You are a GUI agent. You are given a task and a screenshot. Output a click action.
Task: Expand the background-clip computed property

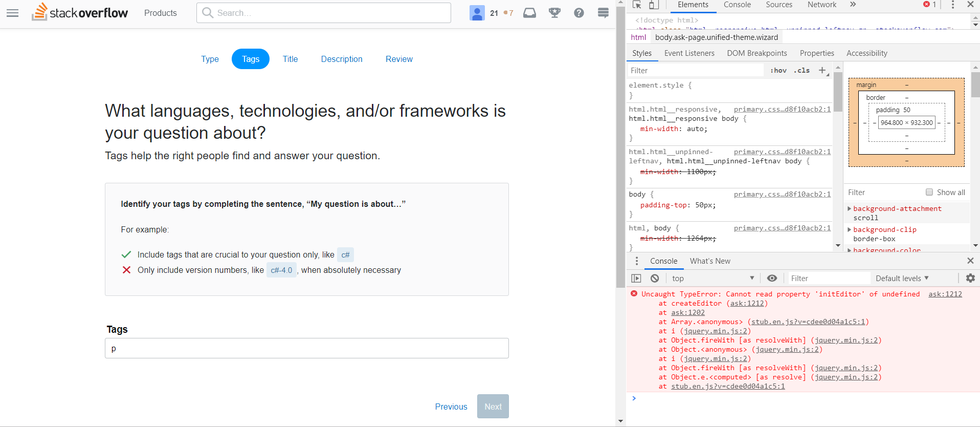tap(850, 230)
